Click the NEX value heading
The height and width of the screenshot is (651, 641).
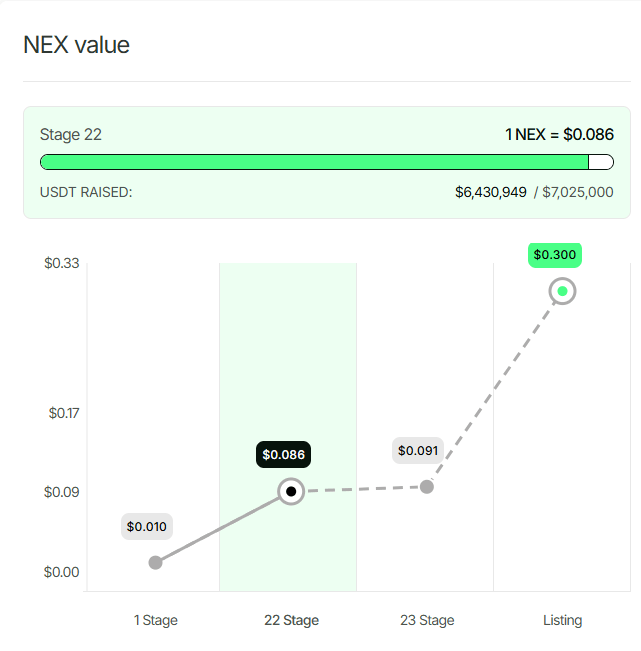click(x=76, y=45)
